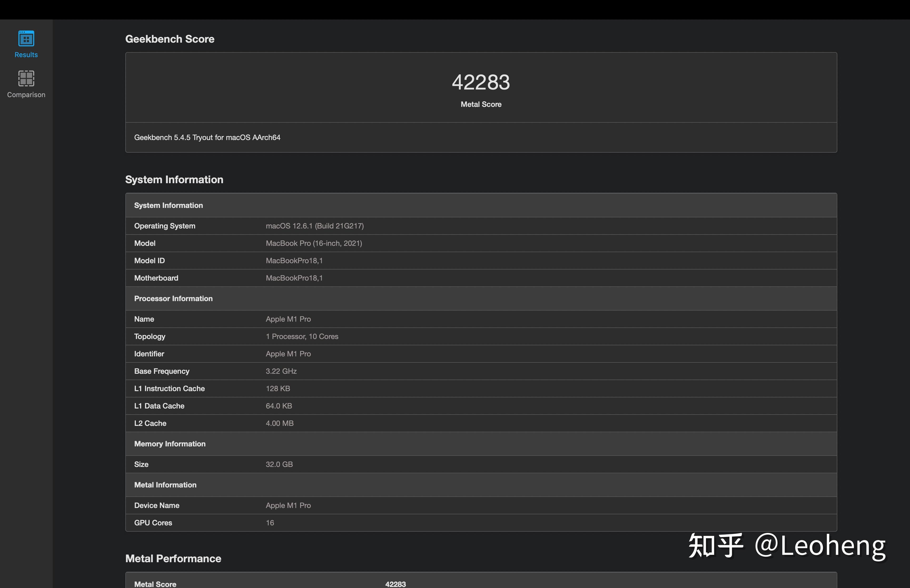
Task: Select the memory Size 32.0 GB value
Action: 279,464
